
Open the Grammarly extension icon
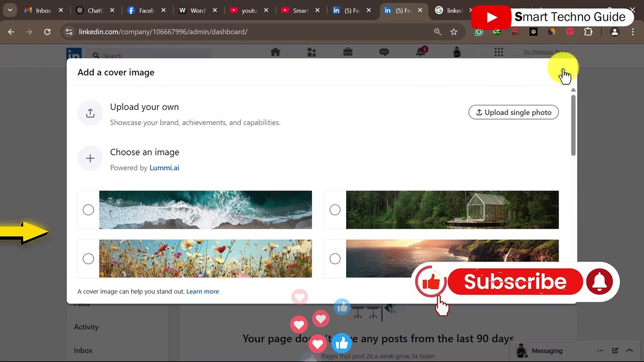point(479,32)
